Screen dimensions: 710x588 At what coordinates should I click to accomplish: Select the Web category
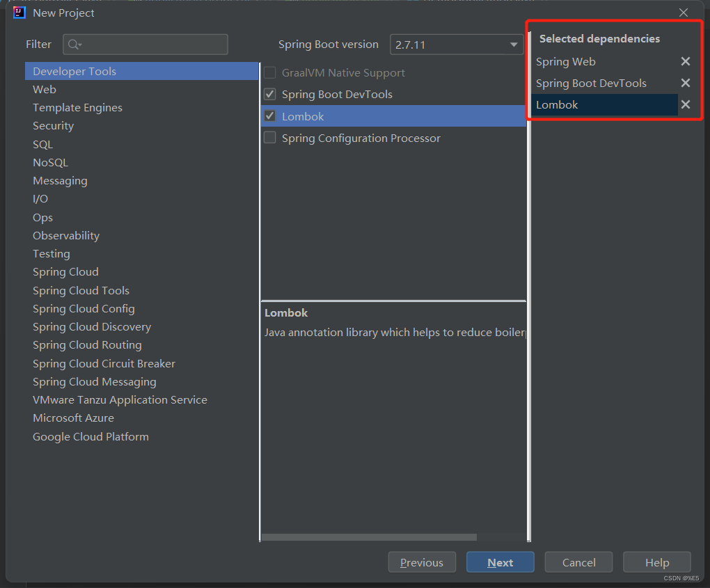point(142,90)
